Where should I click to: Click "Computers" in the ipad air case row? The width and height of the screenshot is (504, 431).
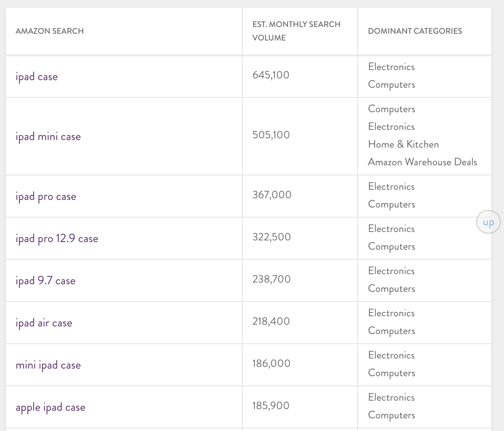(x=391, y=331)
